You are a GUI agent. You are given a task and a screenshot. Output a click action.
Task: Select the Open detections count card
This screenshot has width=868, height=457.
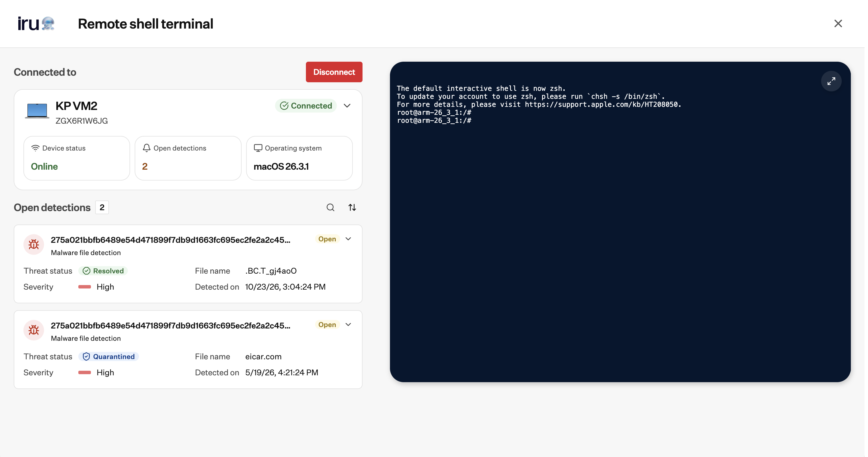(x=188, y=158)
